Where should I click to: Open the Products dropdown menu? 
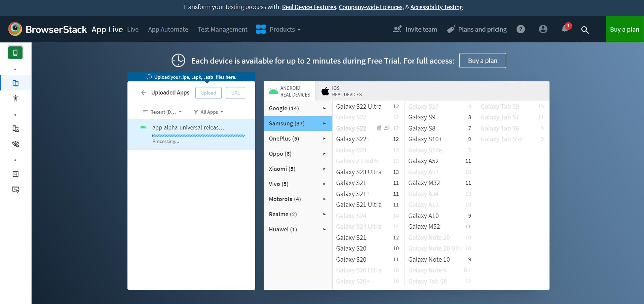[285, 29]
